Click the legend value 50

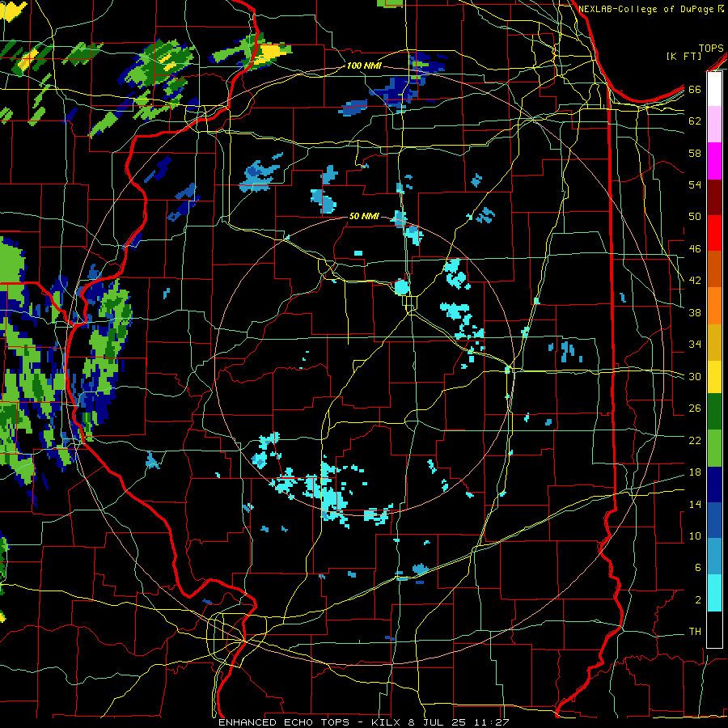pos(695,216)
